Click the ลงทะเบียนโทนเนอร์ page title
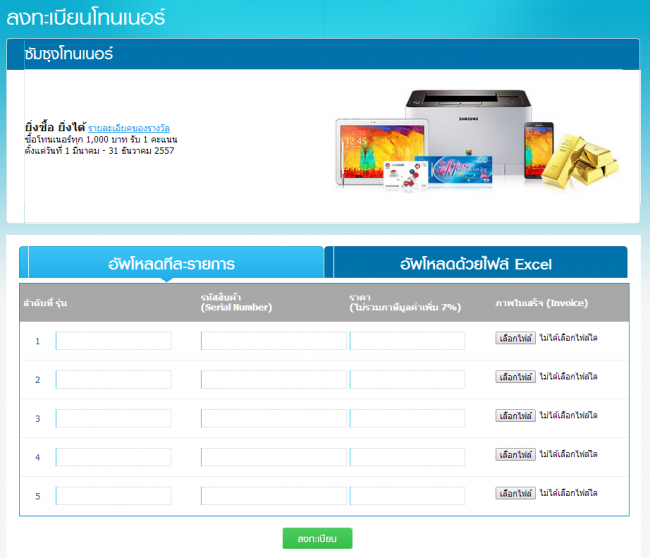Screen dimensions: 650x558 [85, 17]
